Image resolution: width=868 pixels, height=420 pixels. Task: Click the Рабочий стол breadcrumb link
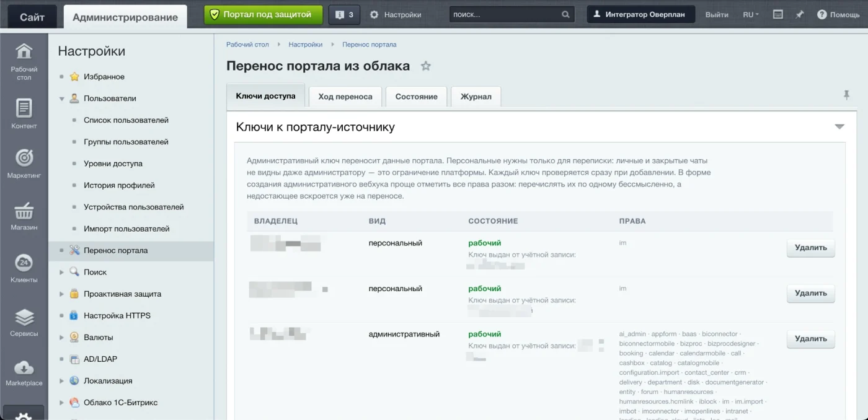click(247, 45)
